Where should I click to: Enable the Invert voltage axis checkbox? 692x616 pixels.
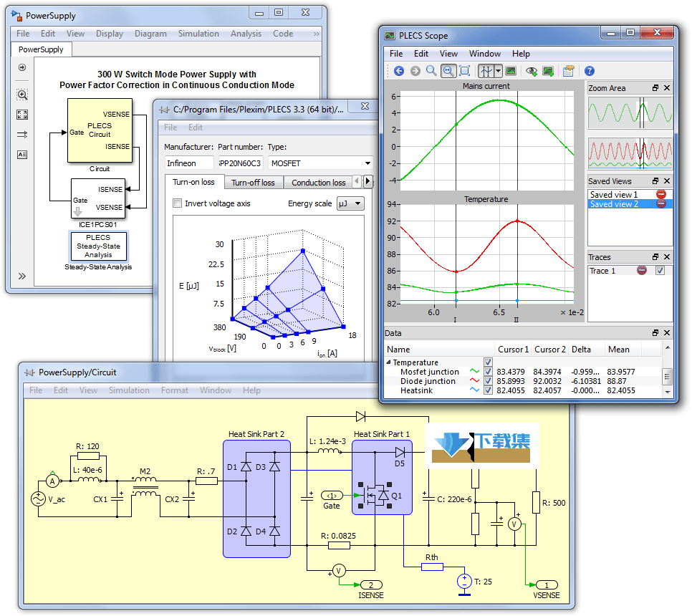178,203
